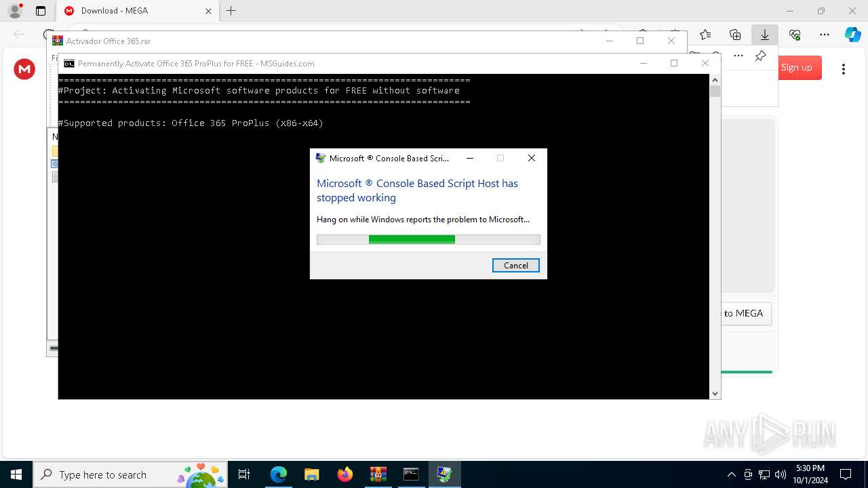Pin the downloads flyout
Screen dimensions: 868x488
coord(761,56)
